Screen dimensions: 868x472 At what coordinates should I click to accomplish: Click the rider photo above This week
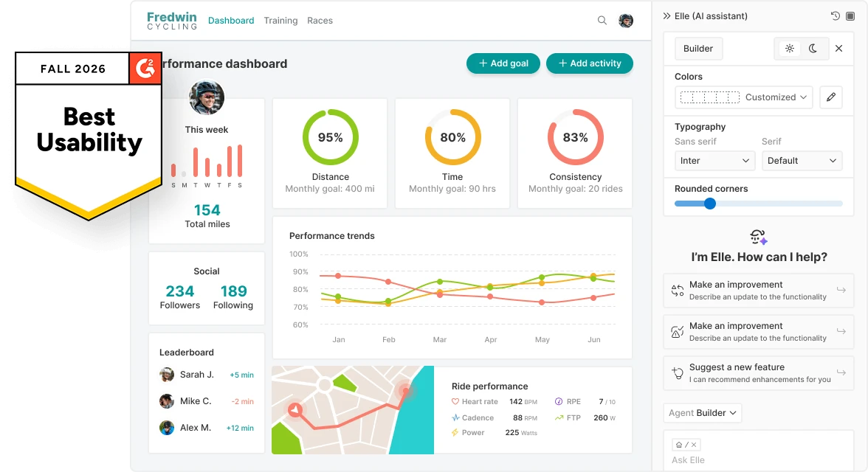pos(207,97)
